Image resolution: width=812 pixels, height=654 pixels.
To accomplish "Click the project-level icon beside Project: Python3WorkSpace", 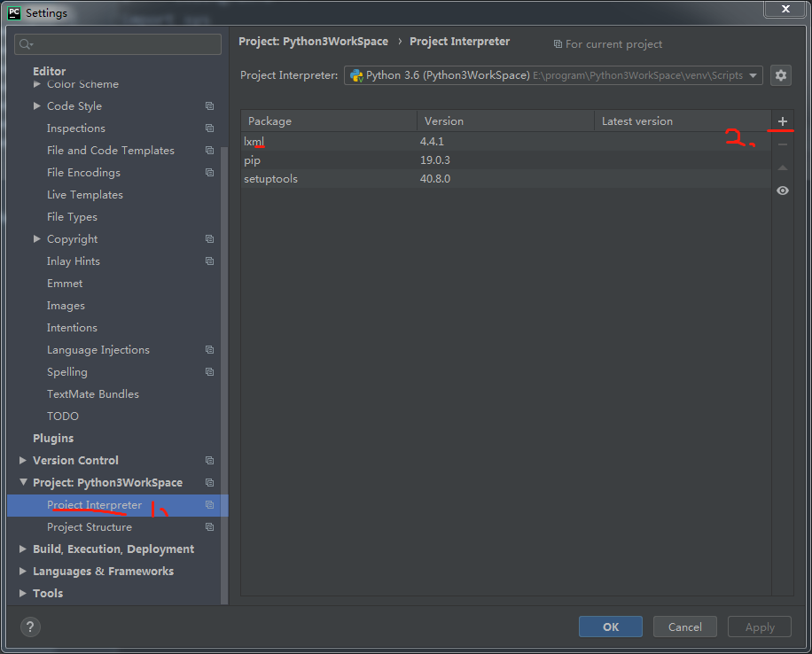I will [x=209, y=483].
